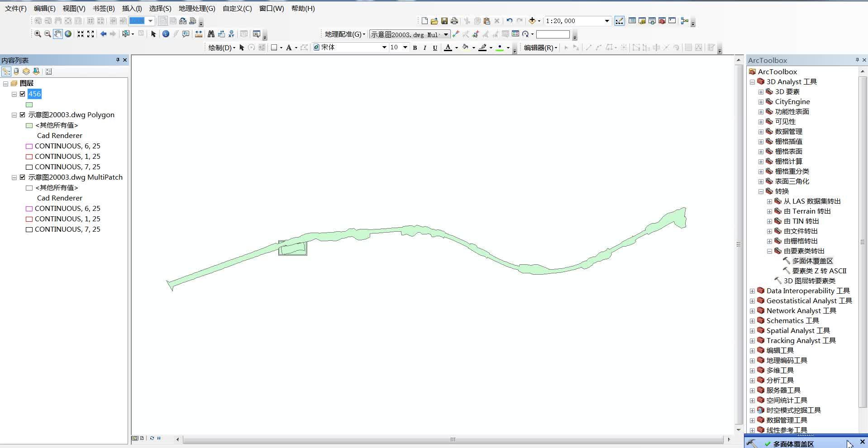Open the Catalog window icon

point(642,21)
